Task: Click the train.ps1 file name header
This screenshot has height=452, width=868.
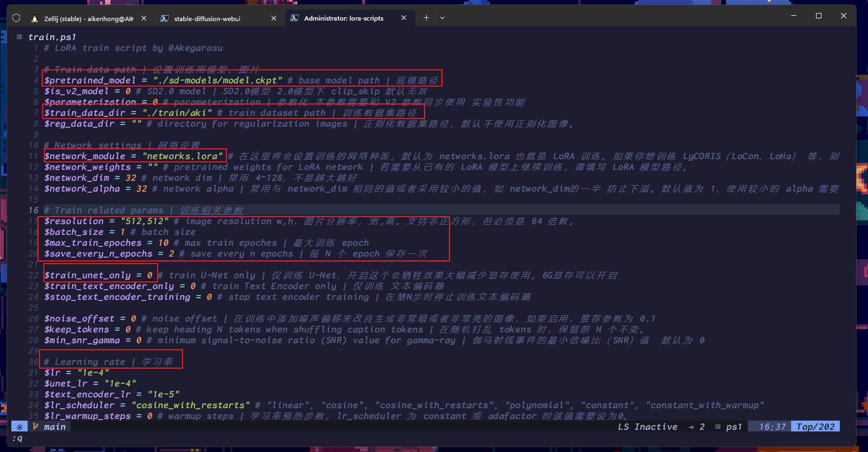Action: pyautogui.click(x=52, y=37)
